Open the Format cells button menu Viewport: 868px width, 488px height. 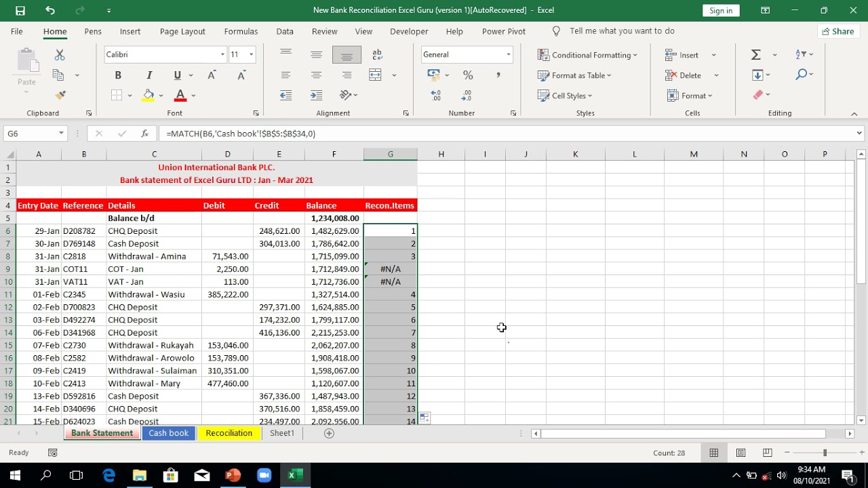coord(690,96)
